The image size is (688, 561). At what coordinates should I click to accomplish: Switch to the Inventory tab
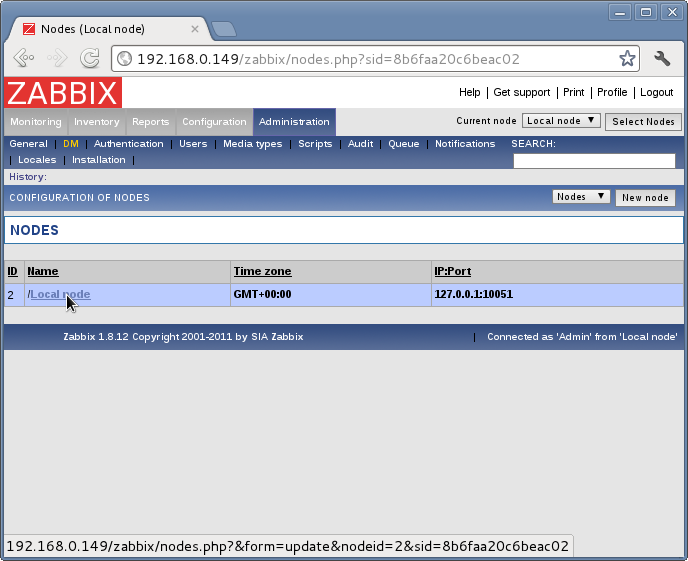pyautogui.click(x=97, y=122)
